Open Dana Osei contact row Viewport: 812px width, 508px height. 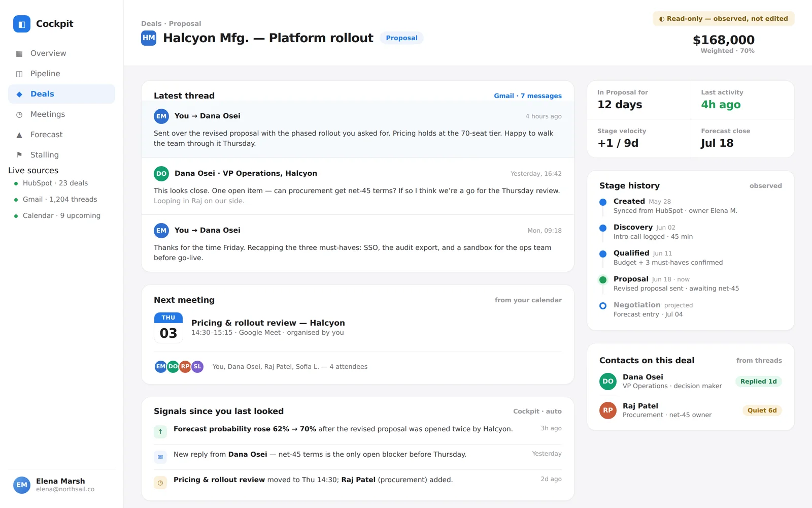coord(691,382)
